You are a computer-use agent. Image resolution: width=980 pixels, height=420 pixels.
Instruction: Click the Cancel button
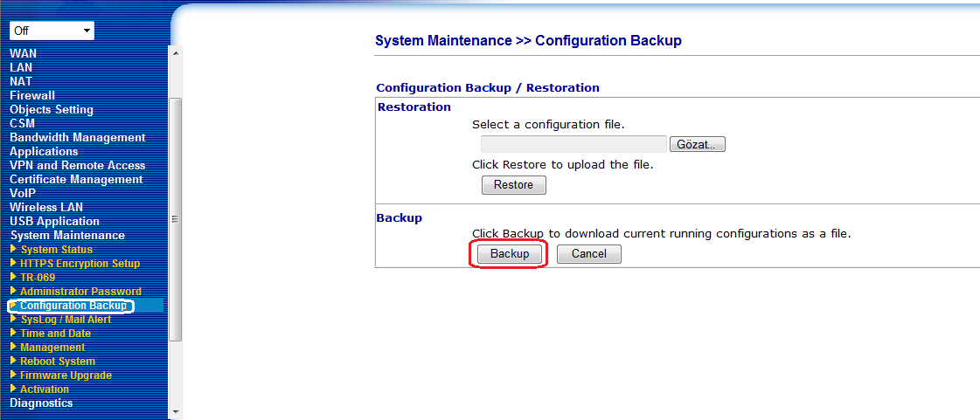588,254
